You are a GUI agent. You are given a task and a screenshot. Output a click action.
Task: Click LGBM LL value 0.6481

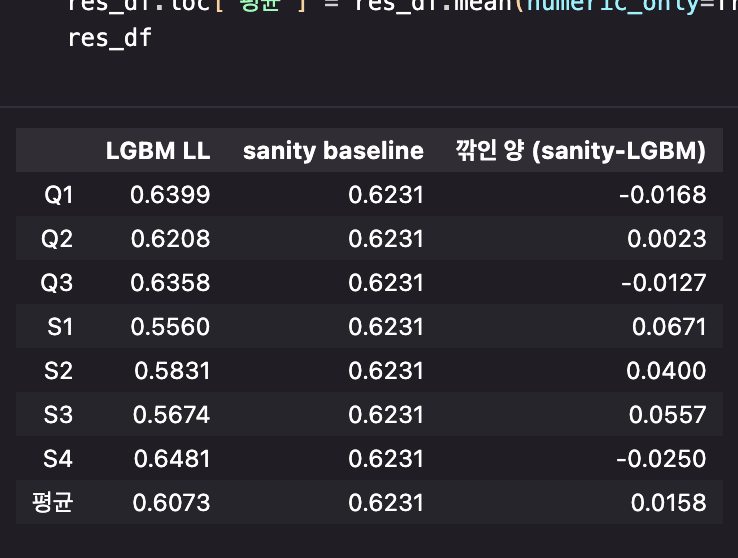click(x=172, y=458)
